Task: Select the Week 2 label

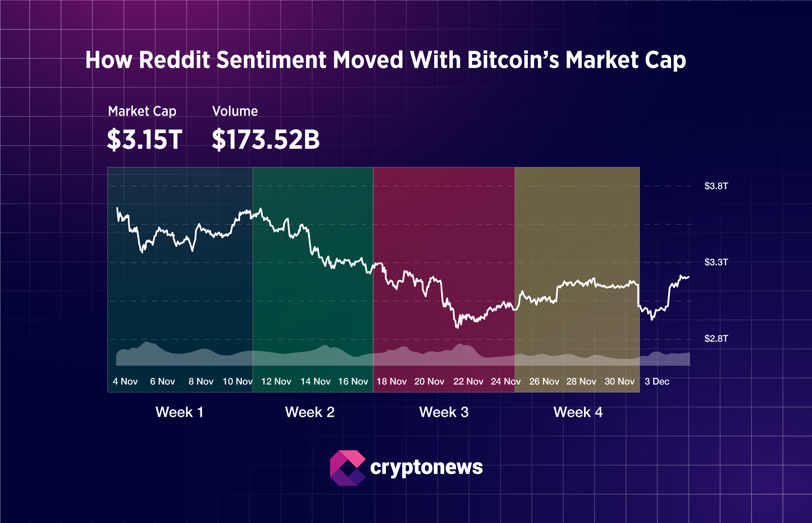Action: coord(310,412)
